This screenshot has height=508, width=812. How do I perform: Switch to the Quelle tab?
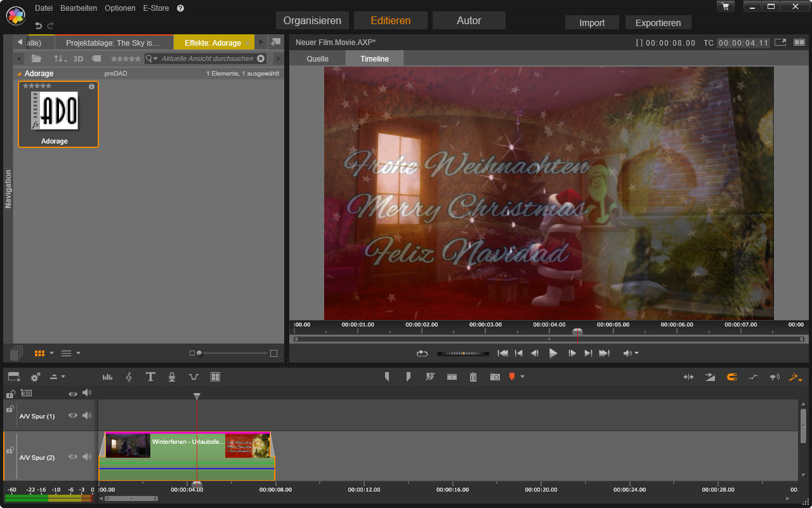(317, 58)
